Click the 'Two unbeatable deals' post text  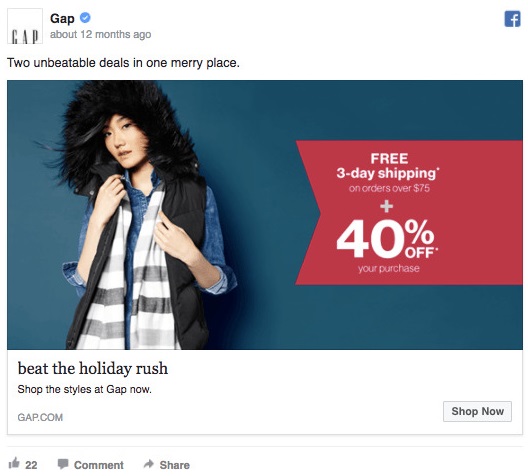click(x=123, y=63)
